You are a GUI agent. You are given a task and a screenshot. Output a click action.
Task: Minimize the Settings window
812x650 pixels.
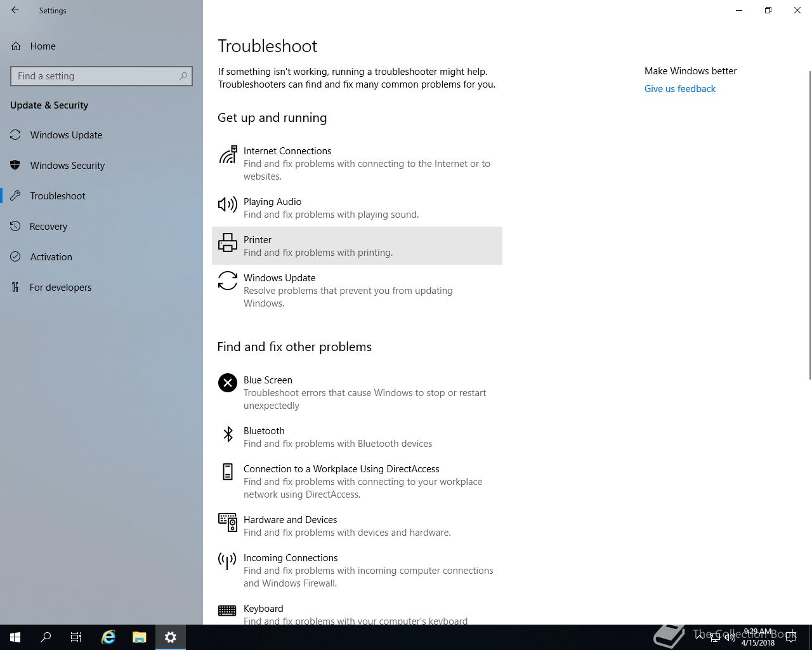[739, 10]
